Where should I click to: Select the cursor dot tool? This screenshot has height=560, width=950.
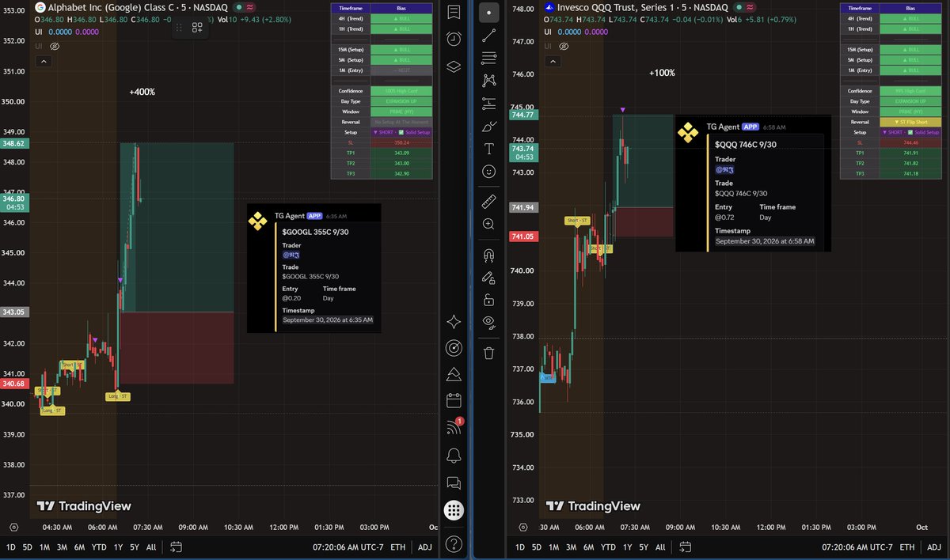(488, 12)
